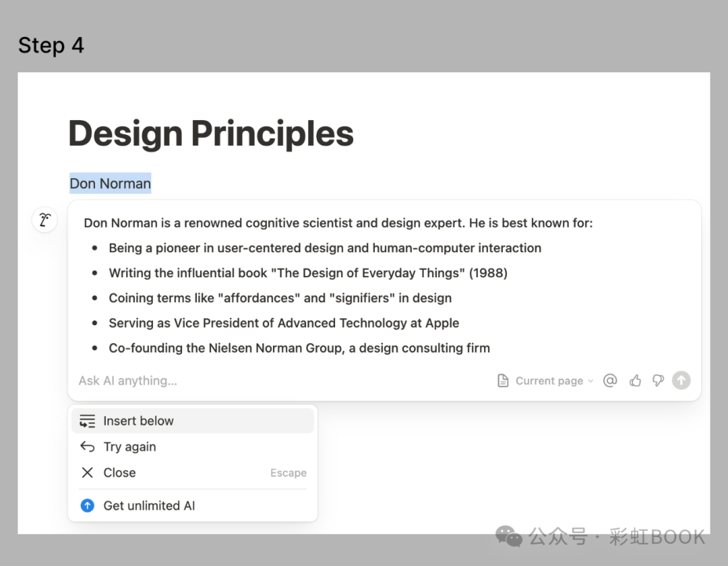The width and height of the screenshot is (728, 566).
Task: Click the Insert below lines icon
Action: [87, 421]
